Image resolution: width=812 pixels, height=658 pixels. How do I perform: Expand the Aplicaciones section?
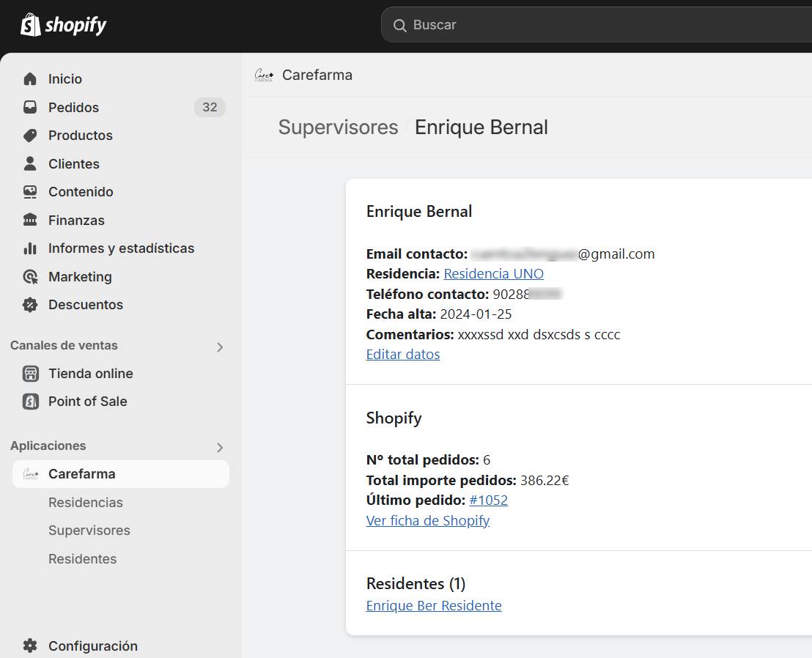(x=220, y=447)
